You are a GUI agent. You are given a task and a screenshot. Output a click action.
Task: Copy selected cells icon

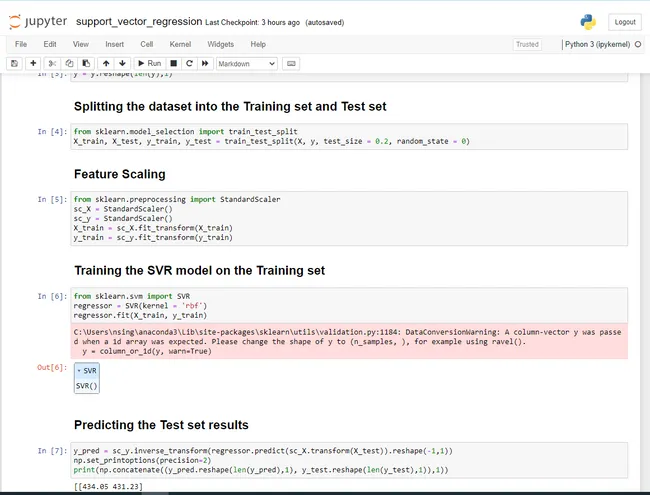click(69, 63)
